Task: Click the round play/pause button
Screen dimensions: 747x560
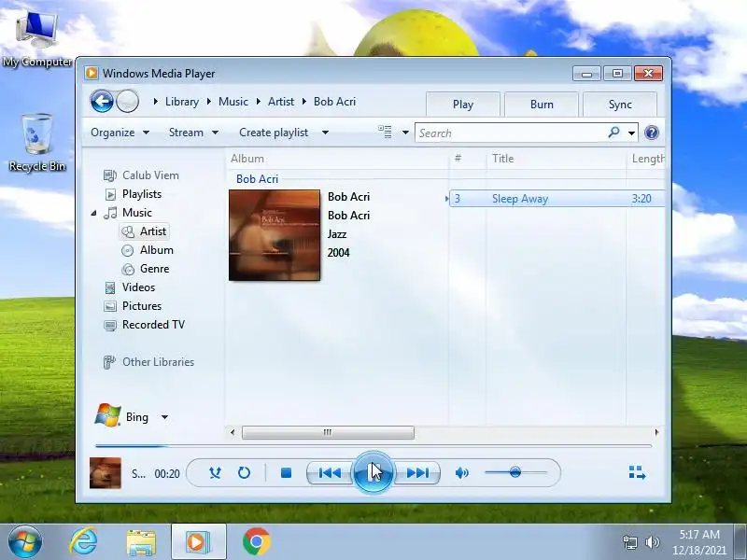Action: tap(373, 472)
